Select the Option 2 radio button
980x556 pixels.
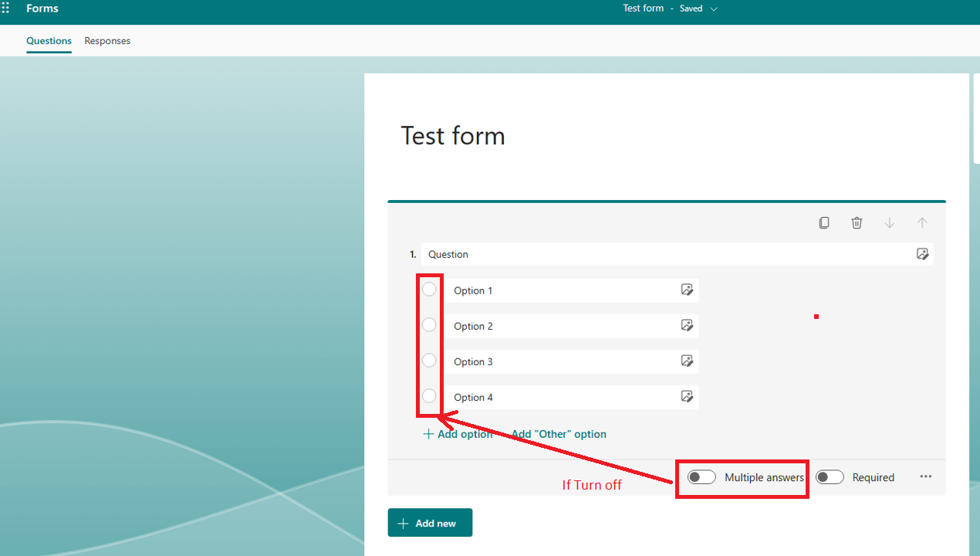coord(429,324)
